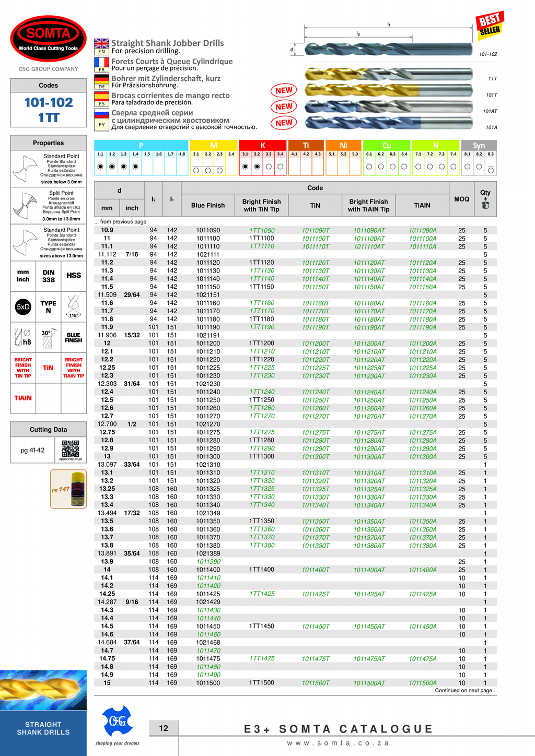Click the 5xD black circle icon
Screen dimensions: 535x756
pos(23,307)
